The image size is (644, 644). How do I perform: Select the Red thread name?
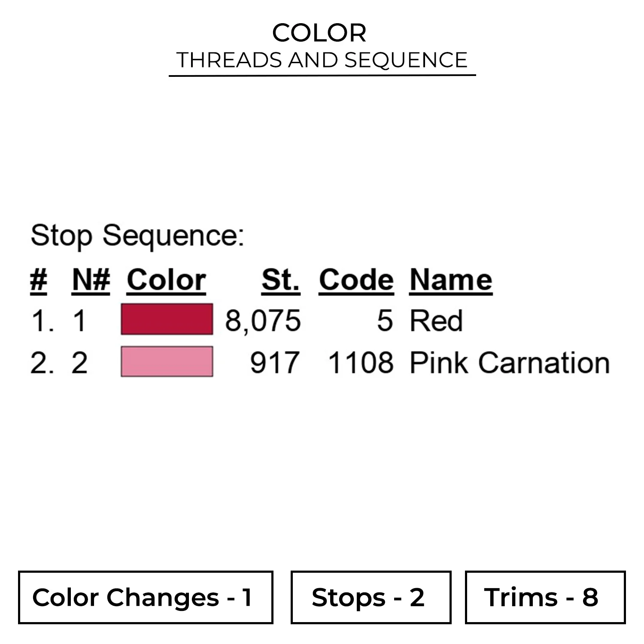(436, 321)
